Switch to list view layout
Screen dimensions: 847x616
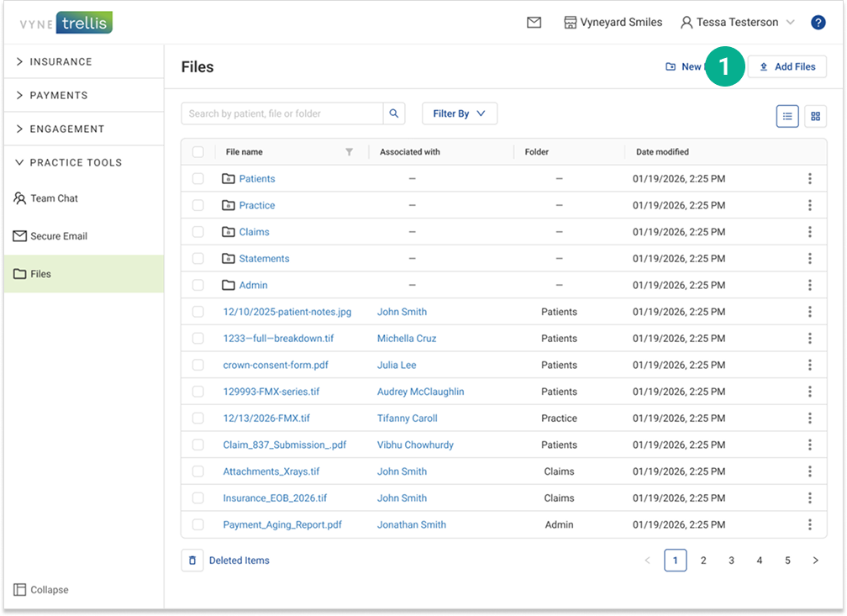point(787,117)
